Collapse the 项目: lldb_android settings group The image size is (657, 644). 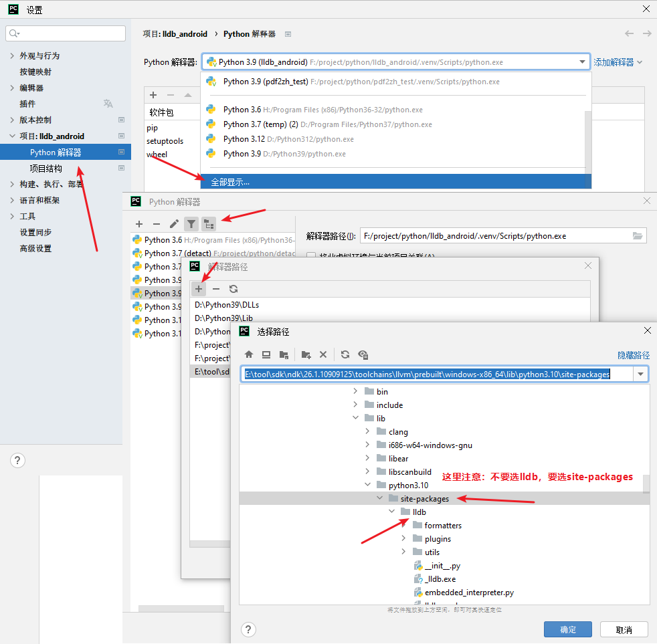coord(12,136)
